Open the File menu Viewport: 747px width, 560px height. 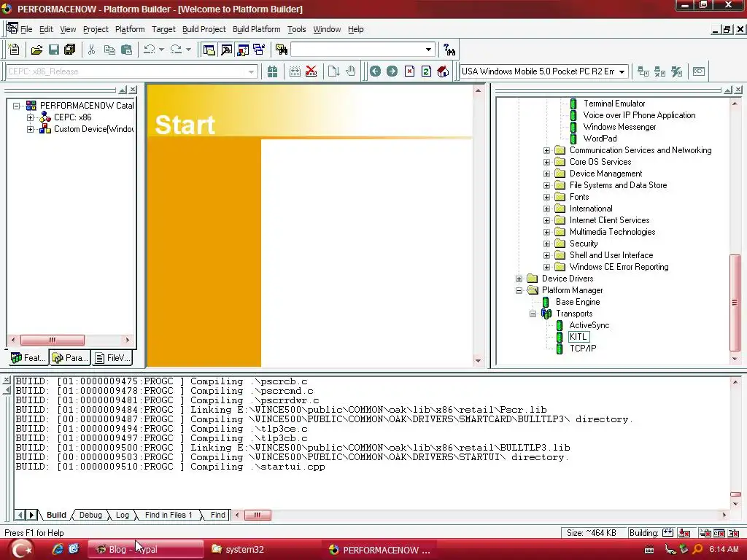[x=26, y=29]
